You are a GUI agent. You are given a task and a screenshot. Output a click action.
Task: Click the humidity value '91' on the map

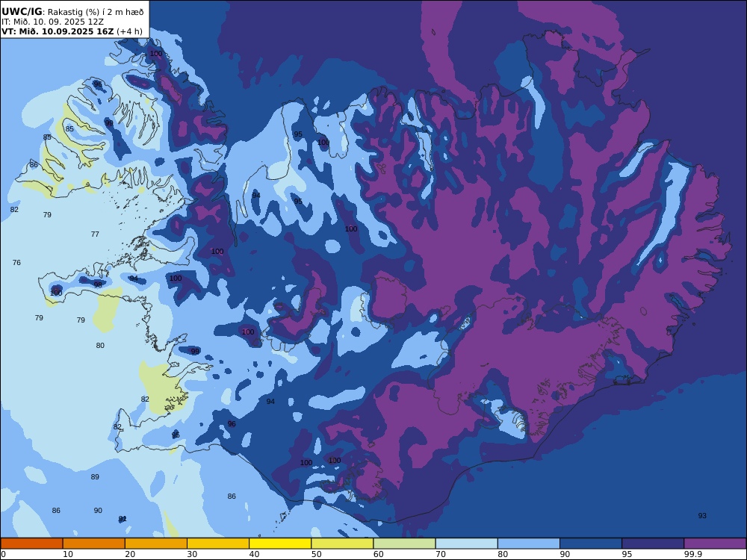[123, 519]
